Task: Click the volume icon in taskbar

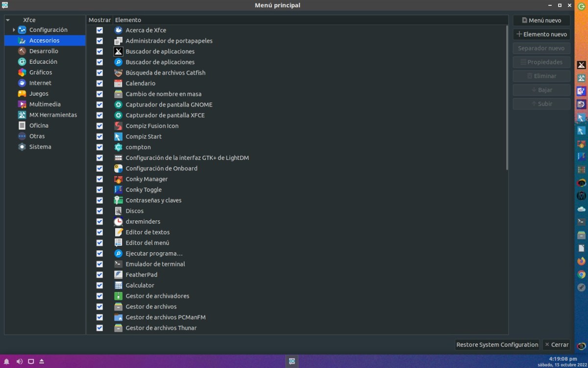Action: coord(20,362)
